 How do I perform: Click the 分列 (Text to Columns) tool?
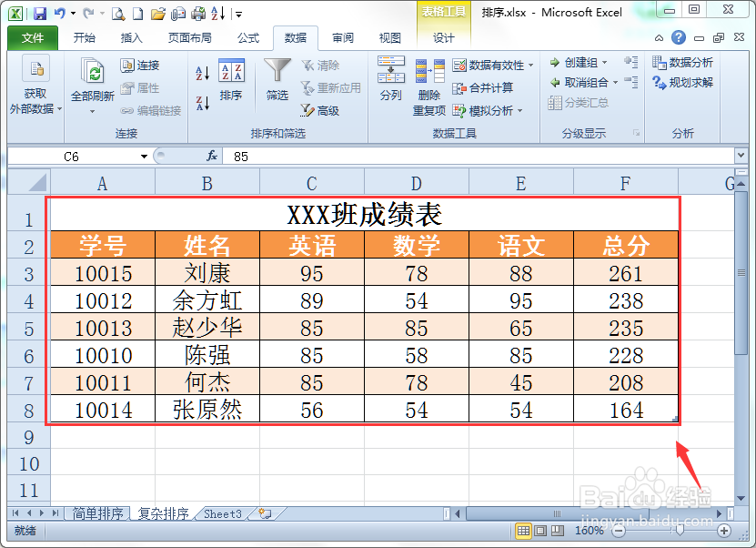click(x=390, y=77)
